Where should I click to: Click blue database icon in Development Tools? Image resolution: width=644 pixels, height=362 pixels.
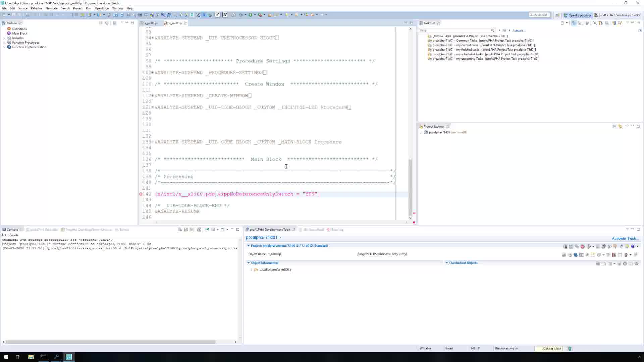[x=576, y=255]
